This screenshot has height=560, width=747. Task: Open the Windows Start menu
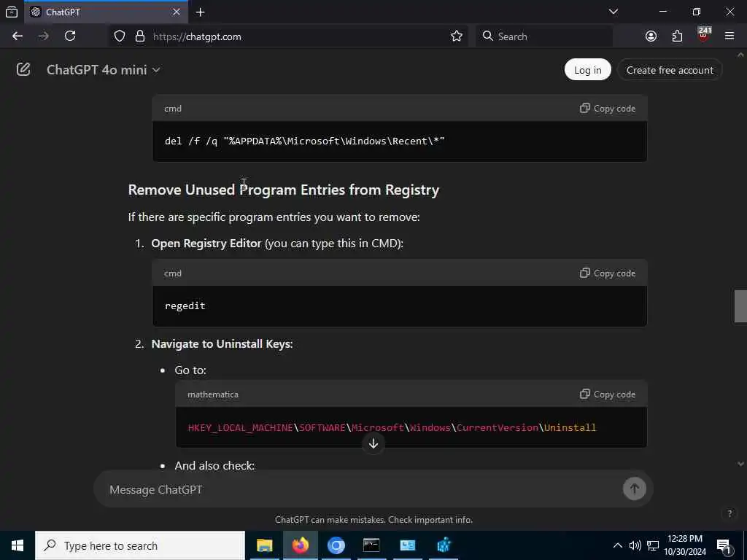point(18,545)
